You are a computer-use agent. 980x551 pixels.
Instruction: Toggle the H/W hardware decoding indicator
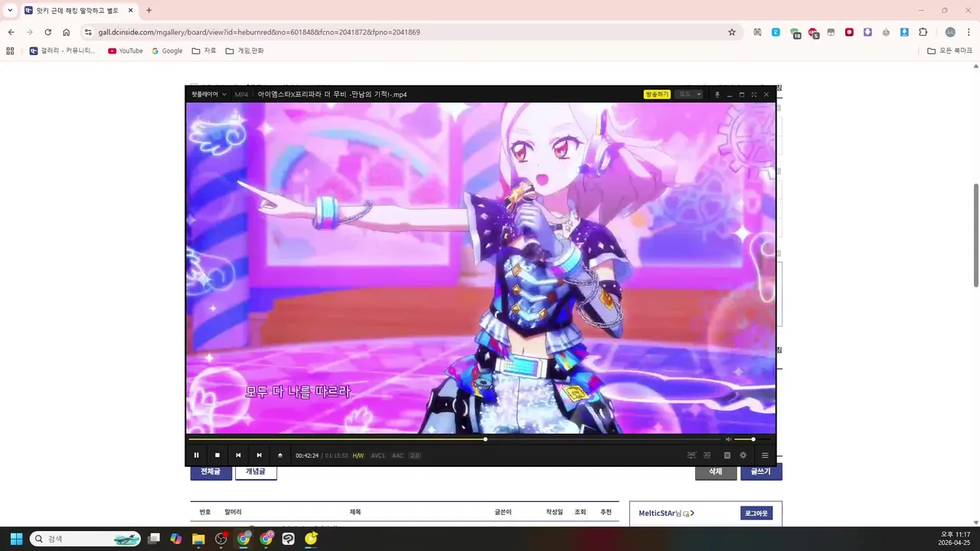(x=358, y=455)
